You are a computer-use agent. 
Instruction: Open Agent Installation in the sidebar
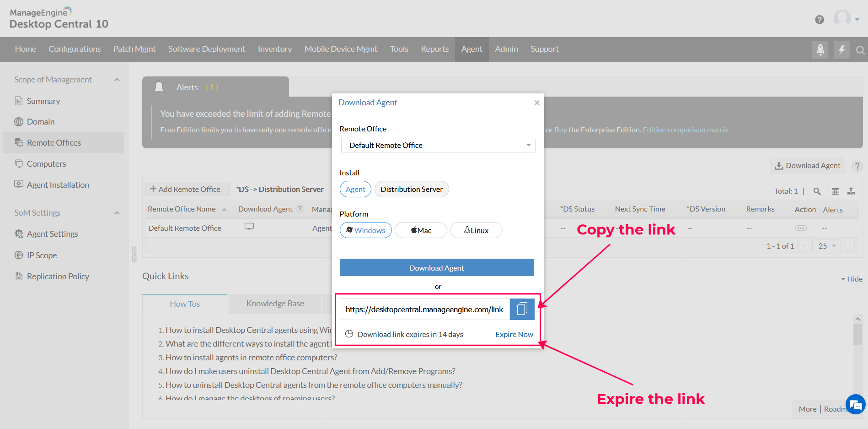pyautogui.click(x=58, y=185)
